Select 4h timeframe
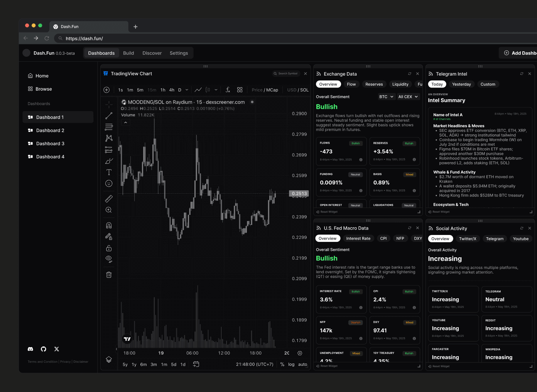537x392 pixels. (172, 90)
